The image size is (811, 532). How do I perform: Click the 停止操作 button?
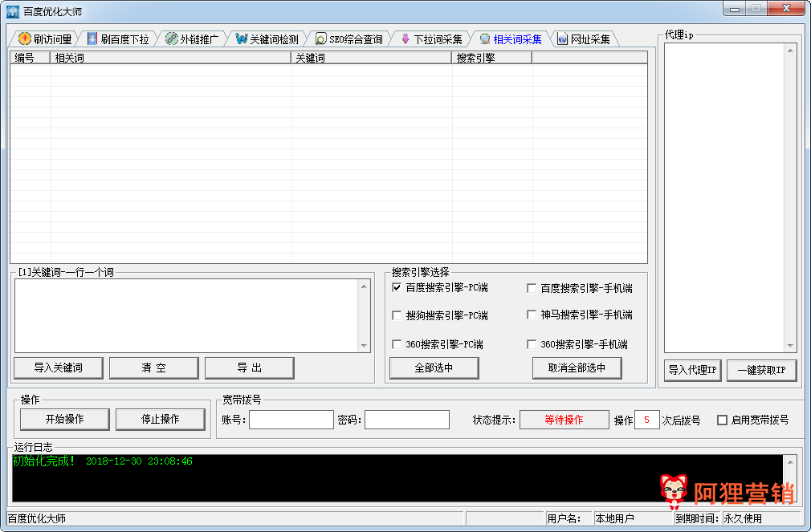161,419
